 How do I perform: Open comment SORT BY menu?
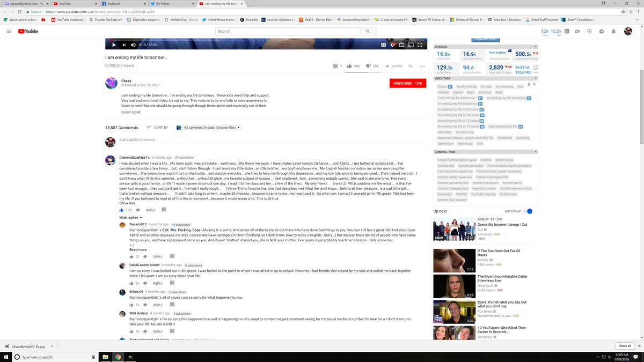(157, 128)
